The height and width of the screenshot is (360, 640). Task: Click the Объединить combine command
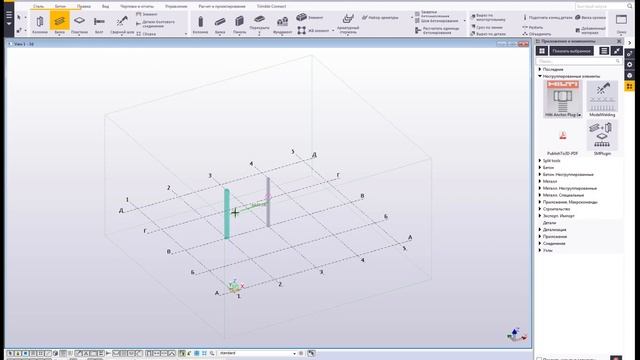(537, 34)
